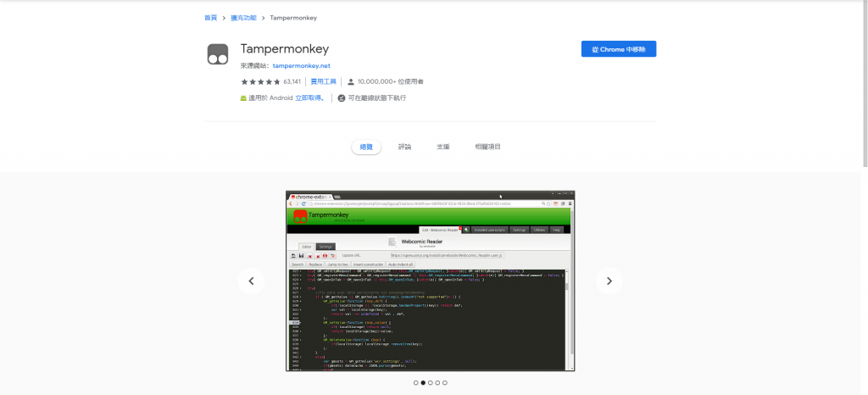Viewport: 868px width, 395px height.
Task: Click the five-star rating icons
Action: point(261,82)
